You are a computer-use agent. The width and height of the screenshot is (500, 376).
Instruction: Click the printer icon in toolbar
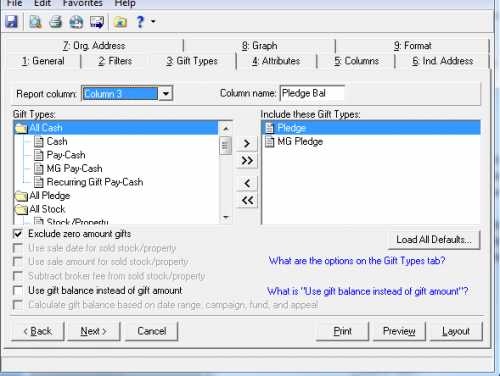pyautogui.click(x=56, y=22)
